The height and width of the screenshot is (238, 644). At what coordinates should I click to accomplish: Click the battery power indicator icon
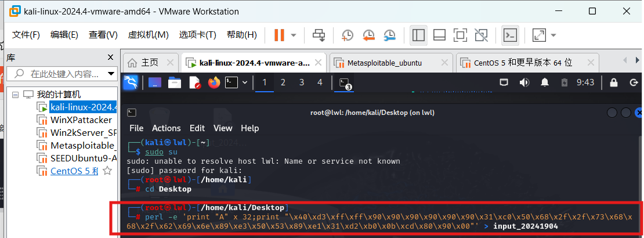point(565,82)
